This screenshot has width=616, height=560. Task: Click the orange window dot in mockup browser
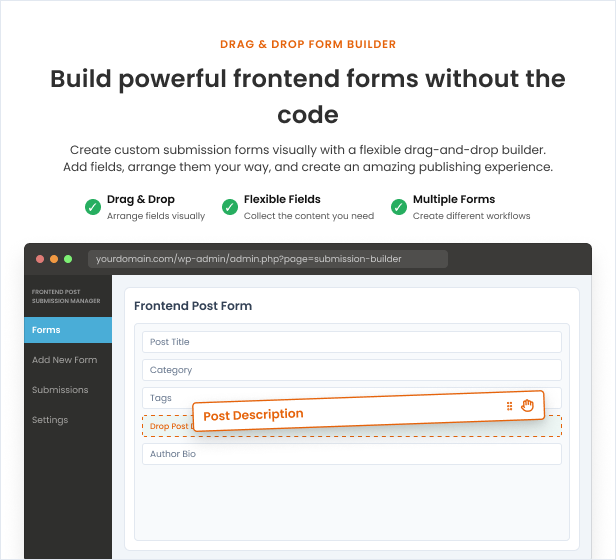(54, 259)
